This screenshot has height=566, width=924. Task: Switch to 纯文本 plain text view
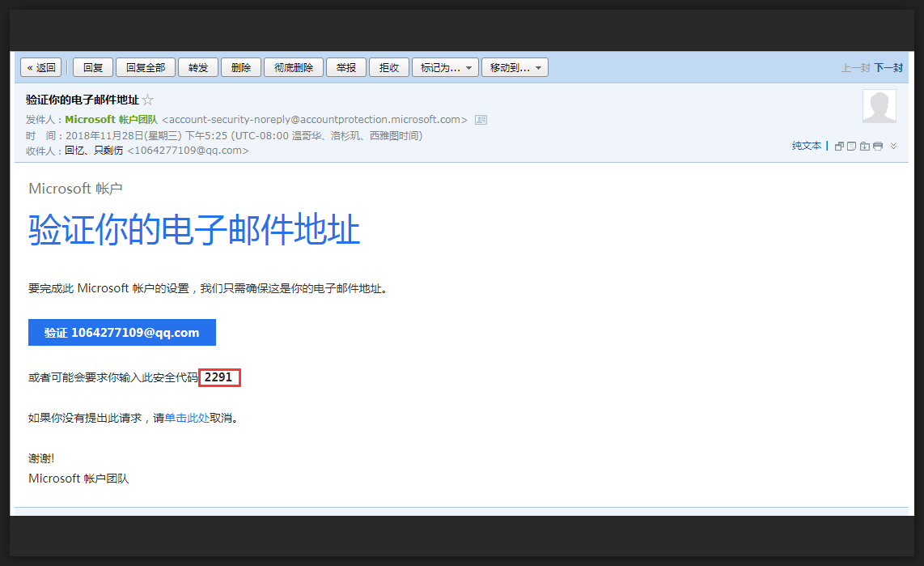(x=806, y=146)
